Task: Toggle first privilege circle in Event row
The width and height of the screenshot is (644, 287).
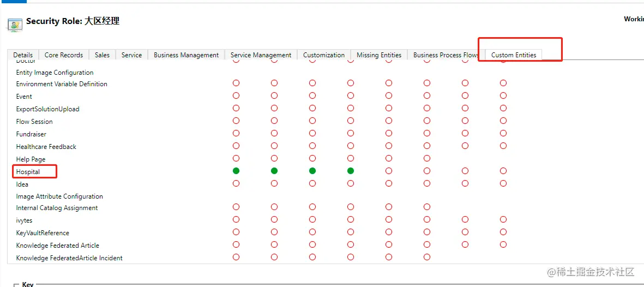Action: click(x=236, y=96)
